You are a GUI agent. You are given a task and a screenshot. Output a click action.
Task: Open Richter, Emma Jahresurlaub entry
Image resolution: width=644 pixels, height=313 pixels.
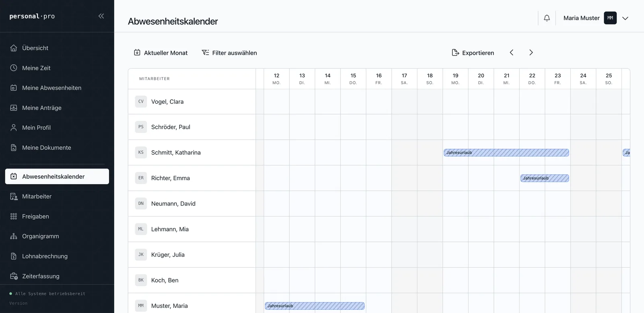[x=545, y=178]
